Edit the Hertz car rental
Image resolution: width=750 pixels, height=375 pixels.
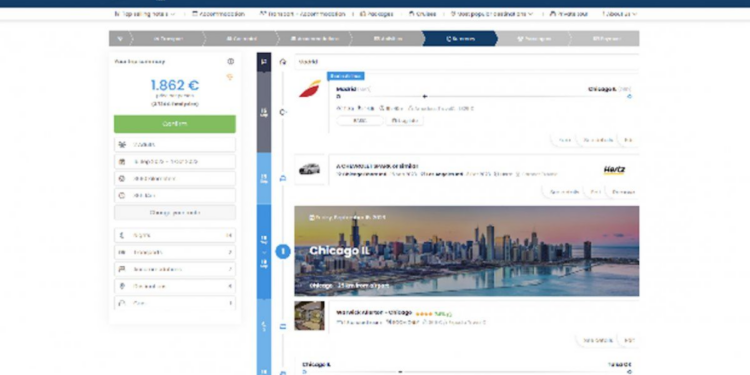[x=595, y=192]
